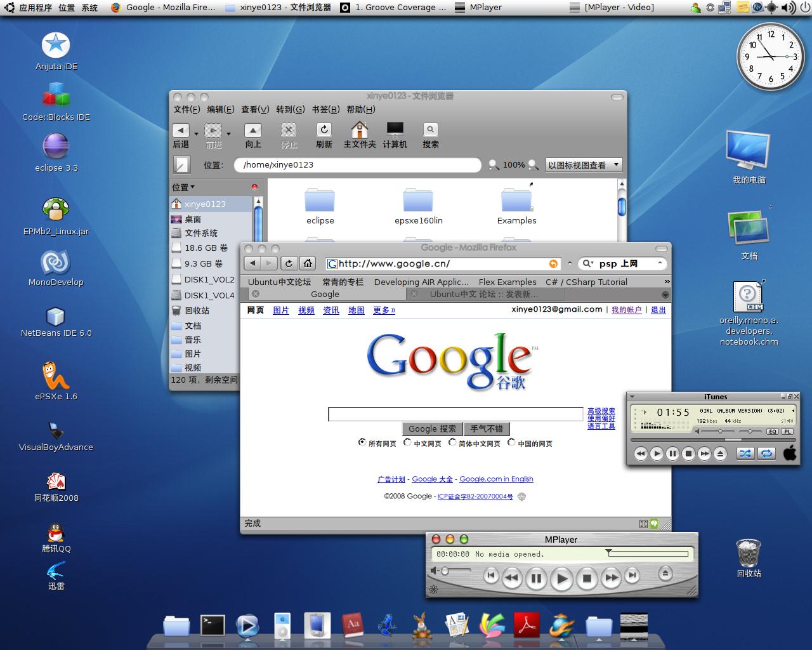
Task: Select the 中文网页 radio button
Action: click(408, 442)
